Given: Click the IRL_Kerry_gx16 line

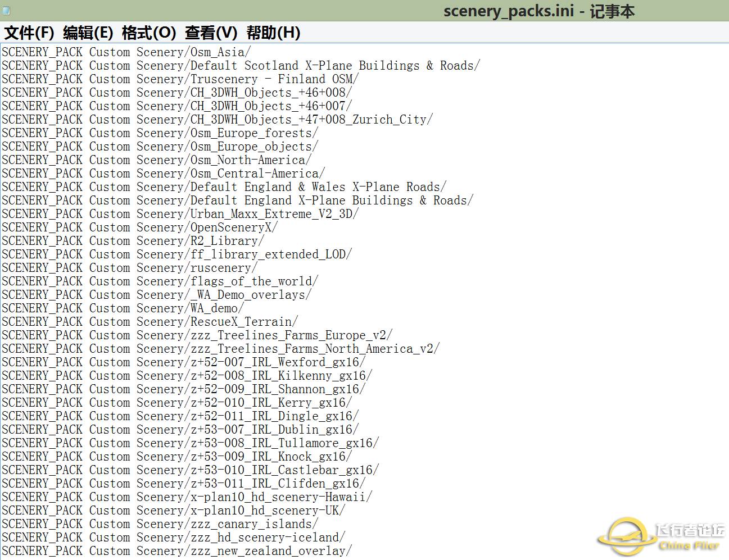Looking at the screenshot, I should (x=176, y=403).
